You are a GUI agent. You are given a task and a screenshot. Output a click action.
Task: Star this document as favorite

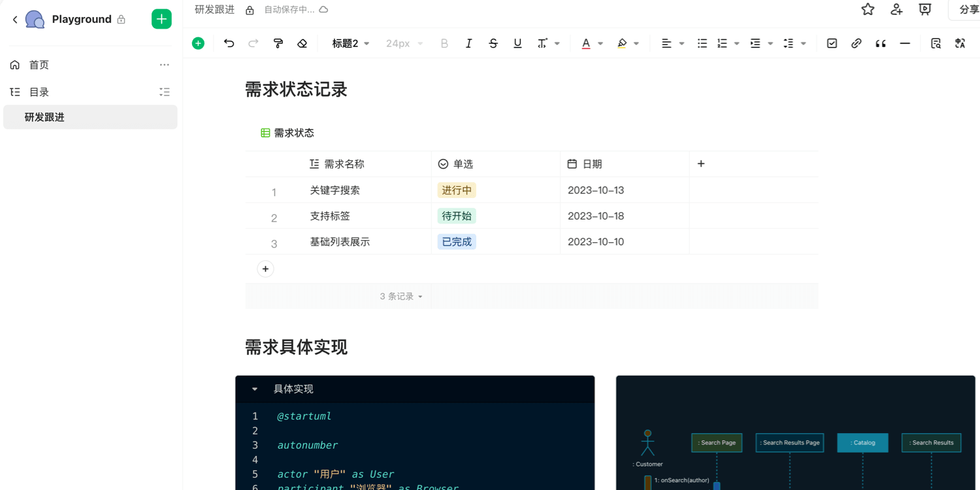(x=868, y=9)
